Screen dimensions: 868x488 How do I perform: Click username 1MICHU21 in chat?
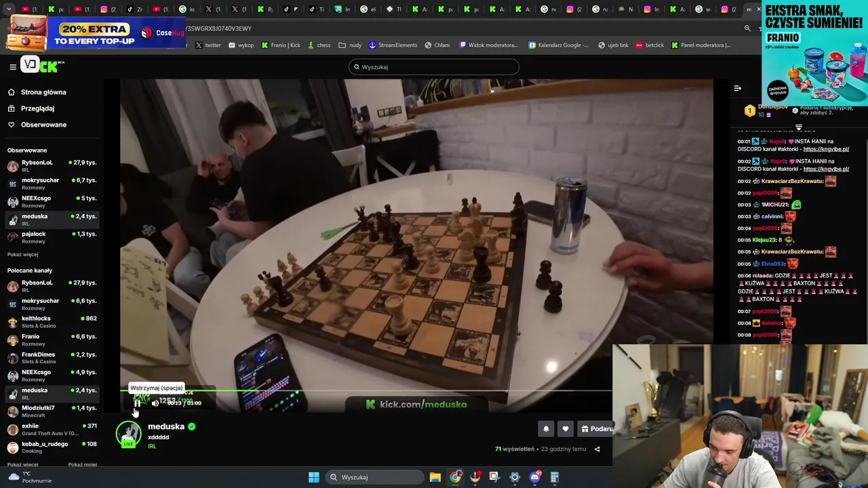774,205
